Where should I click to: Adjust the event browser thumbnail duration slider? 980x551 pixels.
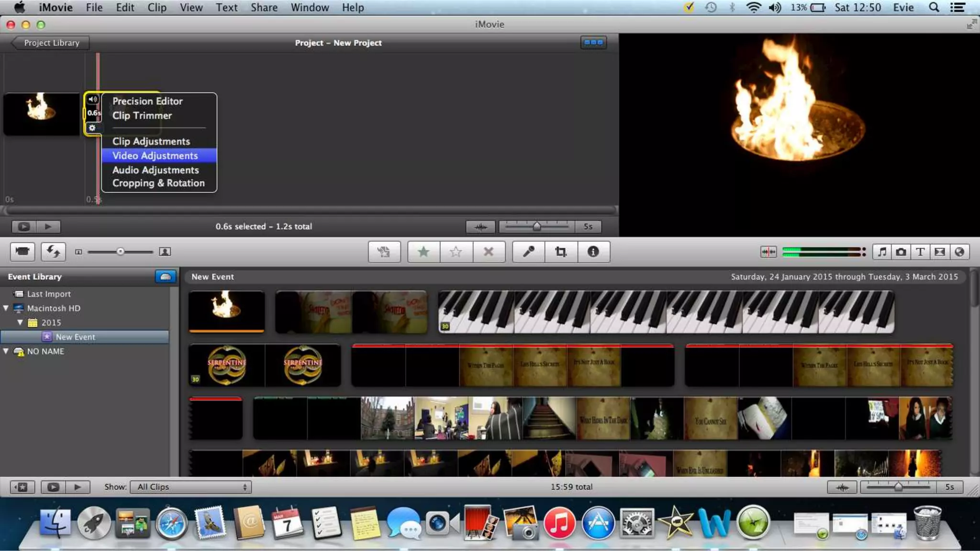[898, 487]
